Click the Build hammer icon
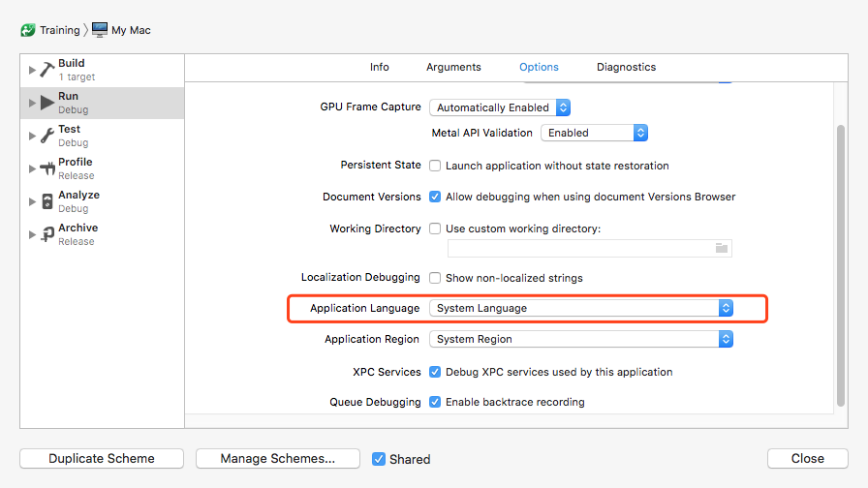868x488 pixels. [x=47, y=70]
